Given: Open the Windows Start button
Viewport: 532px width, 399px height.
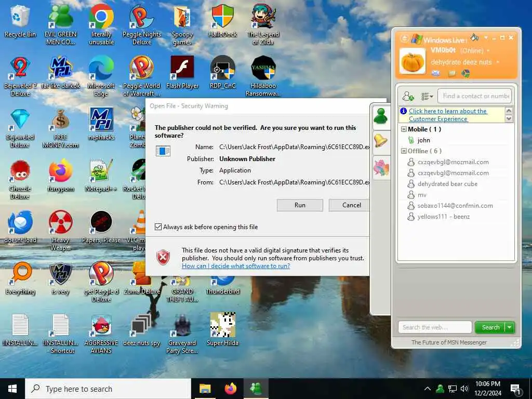Looking at the screenshot, I should 12,389.
